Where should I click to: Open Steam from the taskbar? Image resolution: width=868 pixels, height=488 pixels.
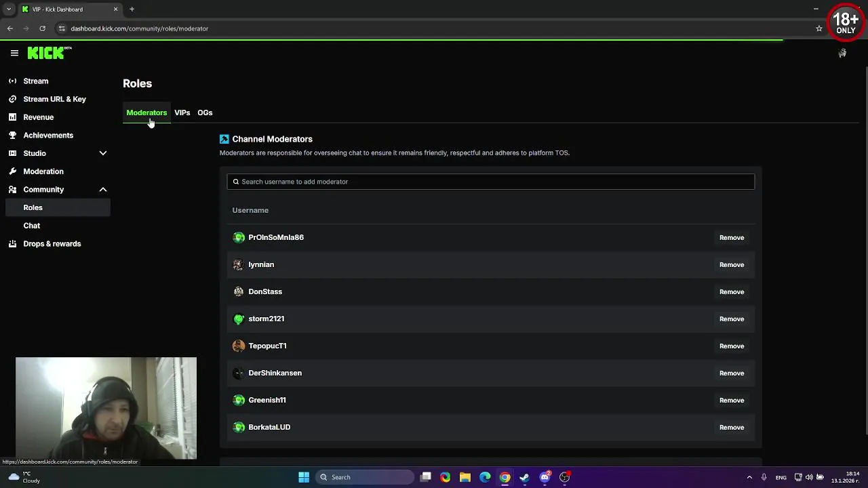coord(525,477)
